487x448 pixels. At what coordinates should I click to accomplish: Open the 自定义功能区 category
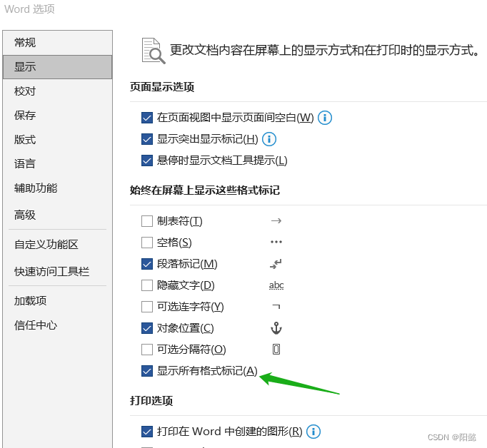pos(57,245)
